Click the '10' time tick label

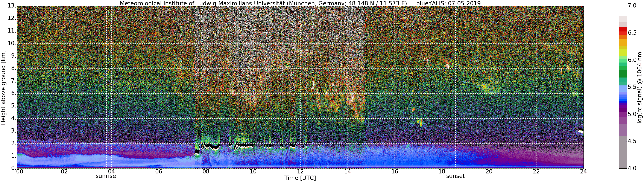click(x=253, y=172)
